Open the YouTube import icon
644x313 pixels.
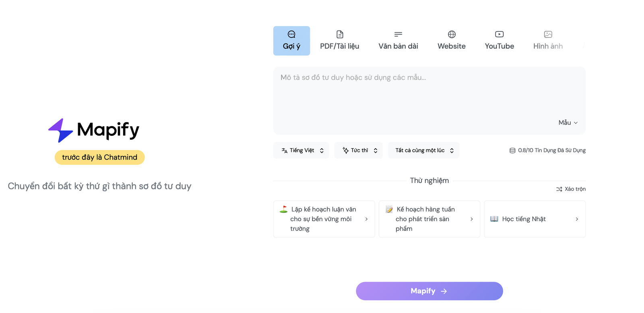click(499, 34)
